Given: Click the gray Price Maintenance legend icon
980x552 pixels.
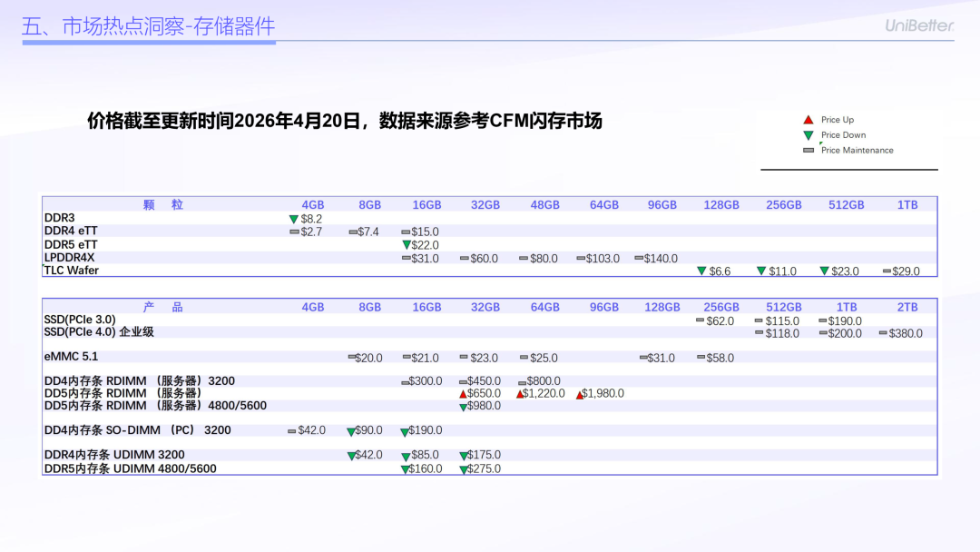Looking at the screenshot, I should tap(808, 150).
